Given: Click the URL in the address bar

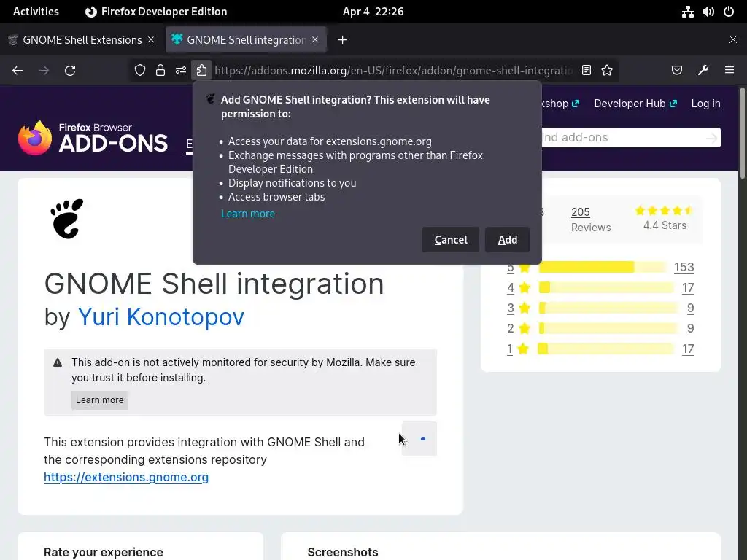Looking at the screenshot, I should 393,71.
